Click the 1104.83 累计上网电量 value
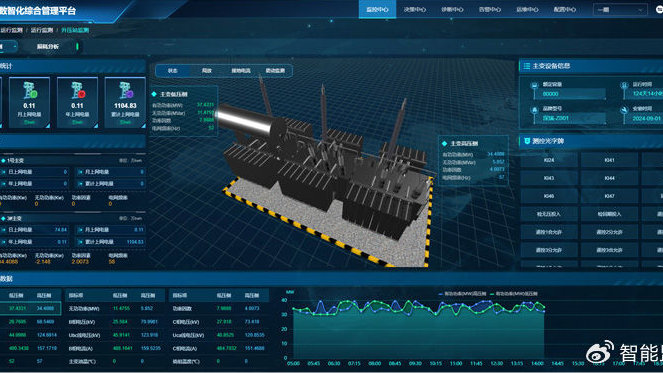This screenshot has width=663, height=373. click(125, 106)
